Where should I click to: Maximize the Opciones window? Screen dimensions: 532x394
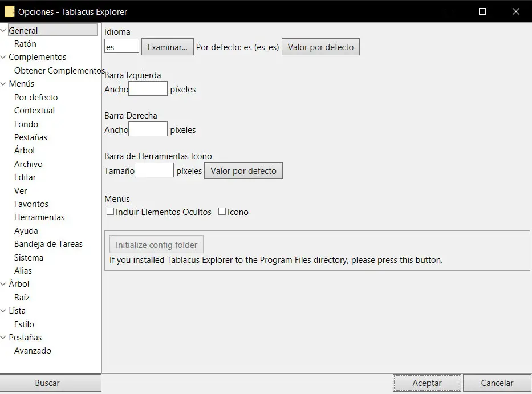(482, 11)
